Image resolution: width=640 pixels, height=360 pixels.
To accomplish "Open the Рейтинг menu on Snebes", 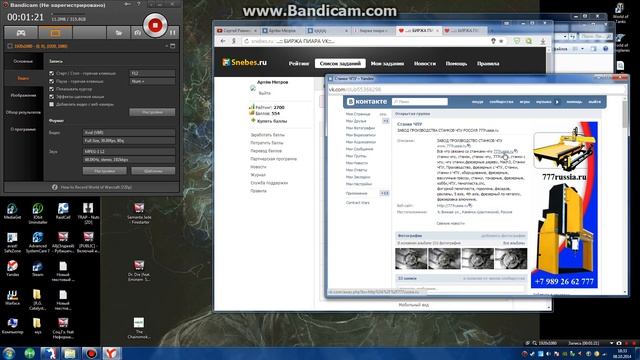I will coord(299,64).
